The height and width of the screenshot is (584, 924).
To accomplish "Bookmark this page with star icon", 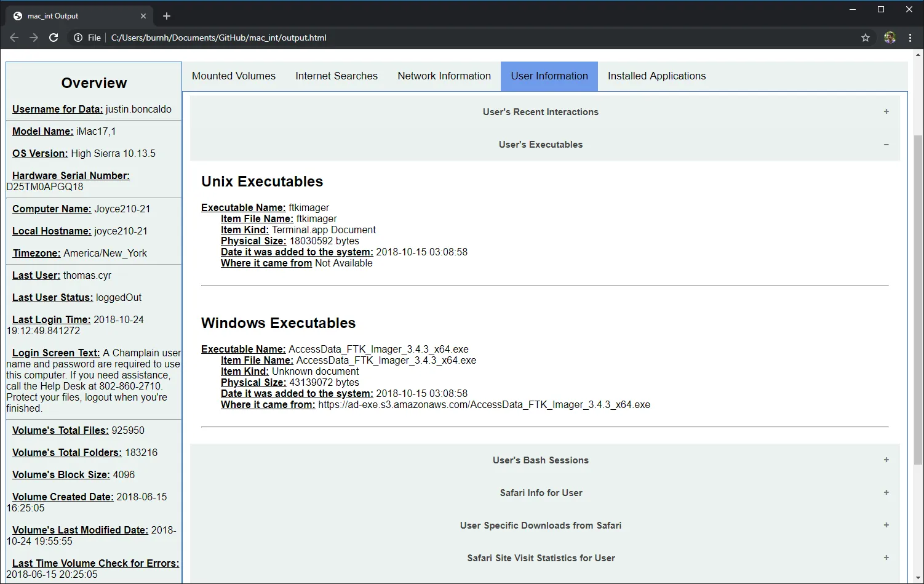I will click(866, 38).
